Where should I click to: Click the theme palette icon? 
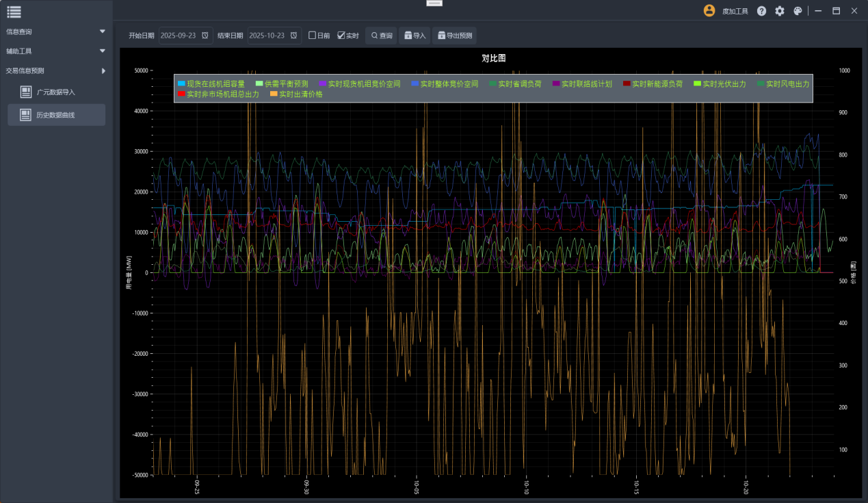point(798,11)
